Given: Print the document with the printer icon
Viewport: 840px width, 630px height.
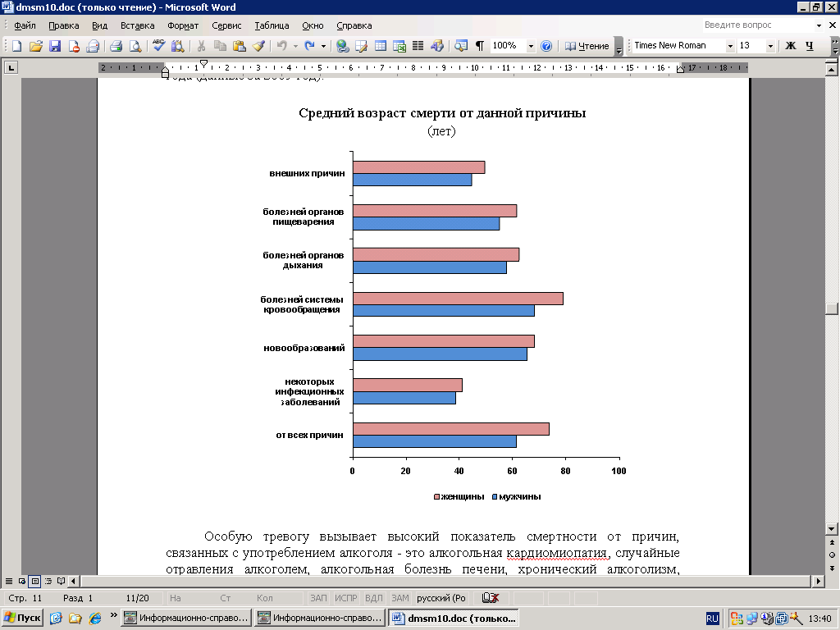Looking at the screenshot, I should (116, 46).
